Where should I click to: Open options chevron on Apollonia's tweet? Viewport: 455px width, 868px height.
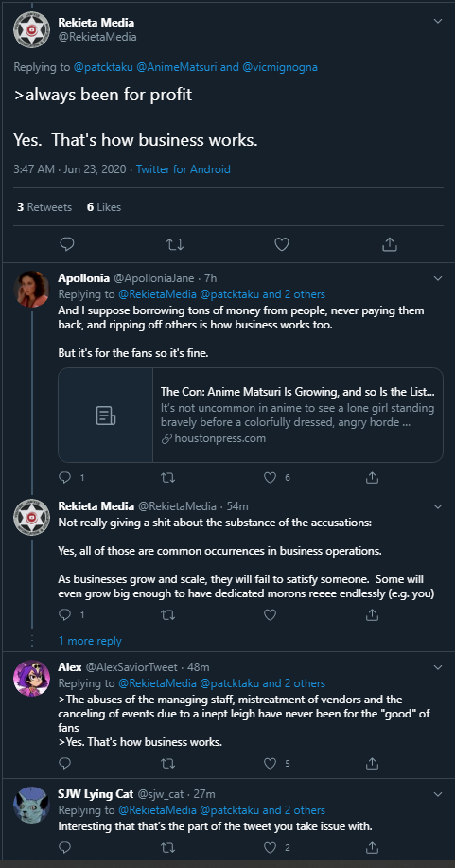438,278
